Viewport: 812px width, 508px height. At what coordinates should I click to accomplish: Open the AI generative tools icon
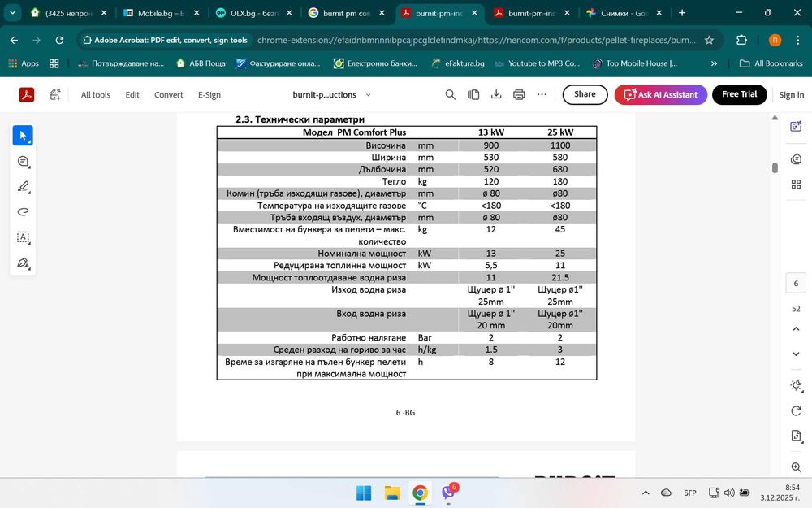[55, 95]
